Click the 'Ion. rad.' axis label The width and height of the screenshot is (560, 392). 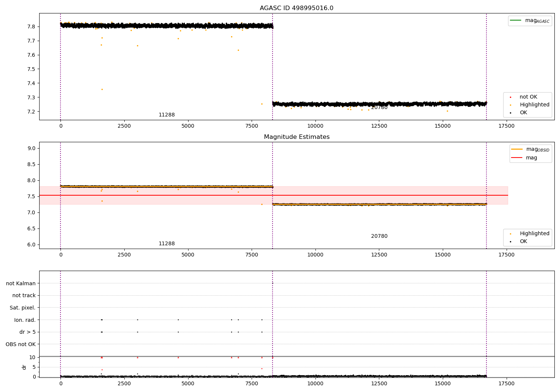(25, 320)
